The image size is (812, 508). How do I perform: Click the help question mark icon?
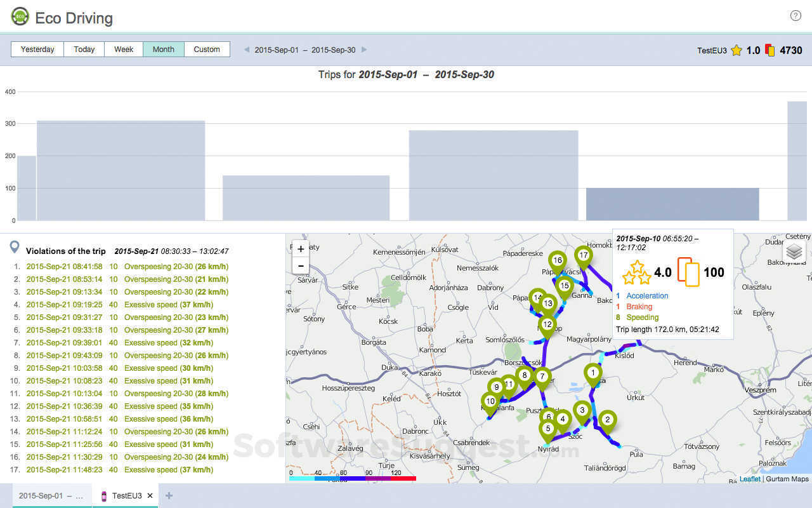tap(796, 16)
